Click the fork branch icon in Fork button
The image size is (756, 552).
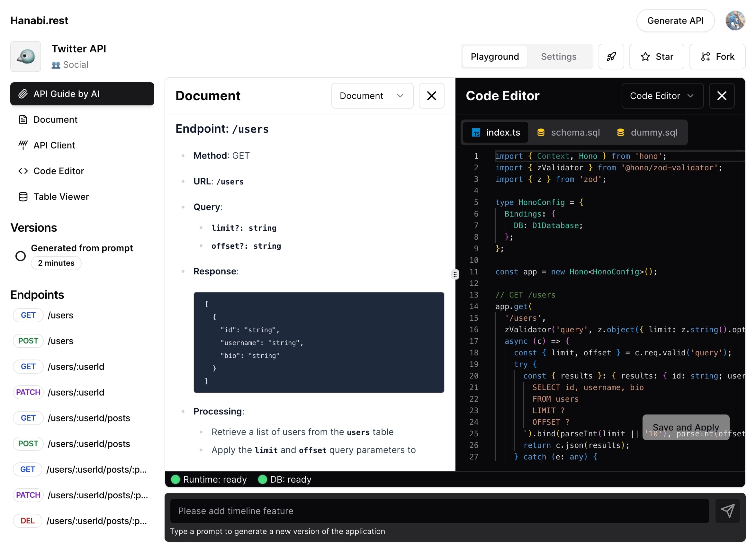pyautogui.click(x=705, y=57)
